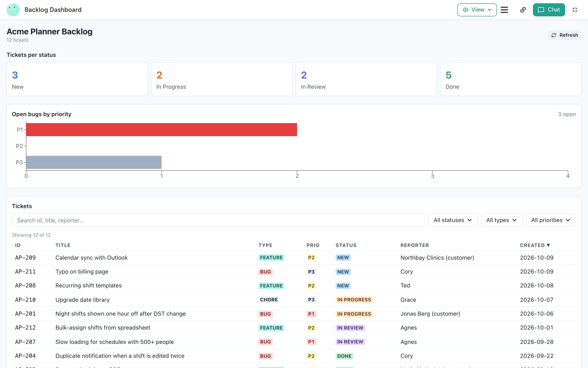
Task: Click the DONE badge on AP-204 row
Action: tap(344, 356)
